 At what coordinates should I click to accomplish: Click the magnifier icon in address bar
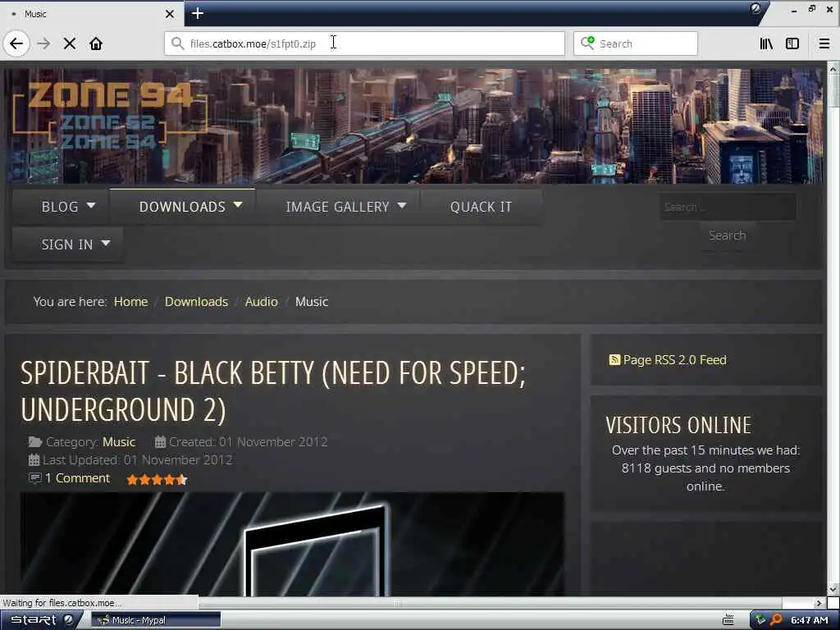point(177,43)
